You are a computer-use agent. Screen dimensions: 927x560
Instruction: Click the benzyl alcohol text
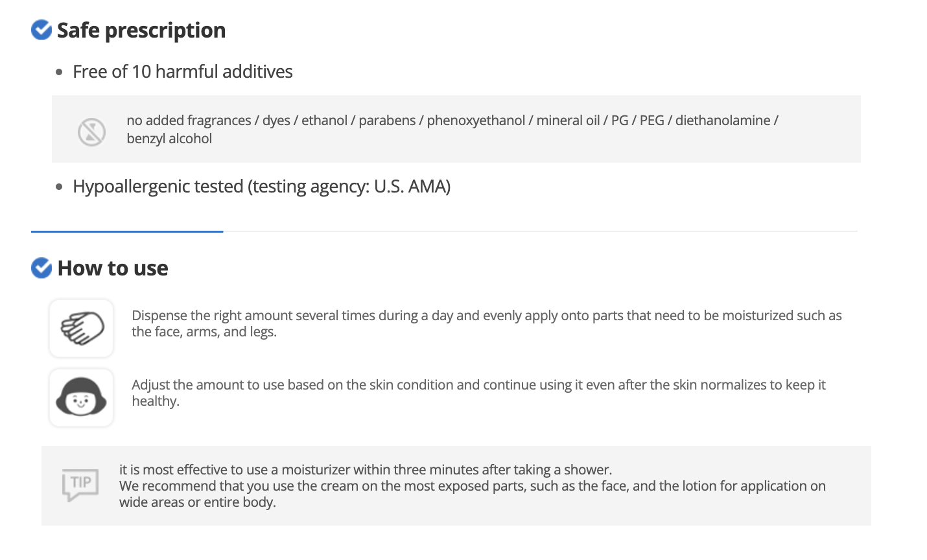169,139
